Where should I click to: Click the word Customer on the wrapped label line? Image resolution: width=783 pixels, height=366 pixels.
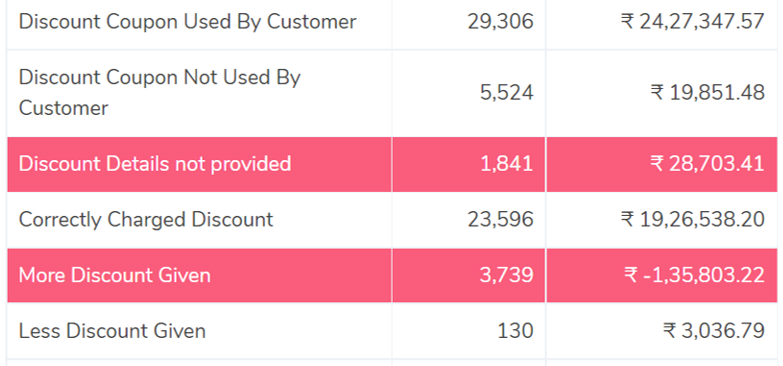[63, 108]
